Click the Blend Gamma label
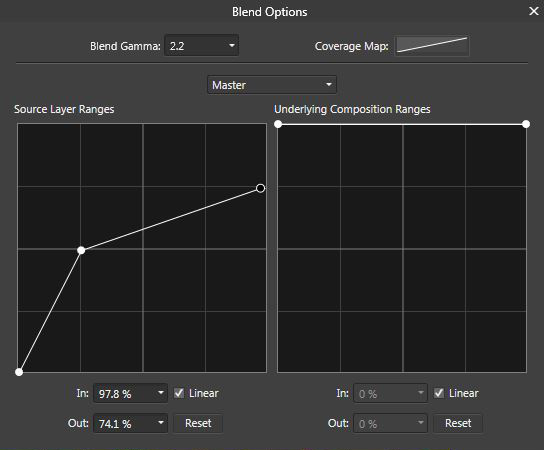The image size is (544, 450). coord(125,46)
